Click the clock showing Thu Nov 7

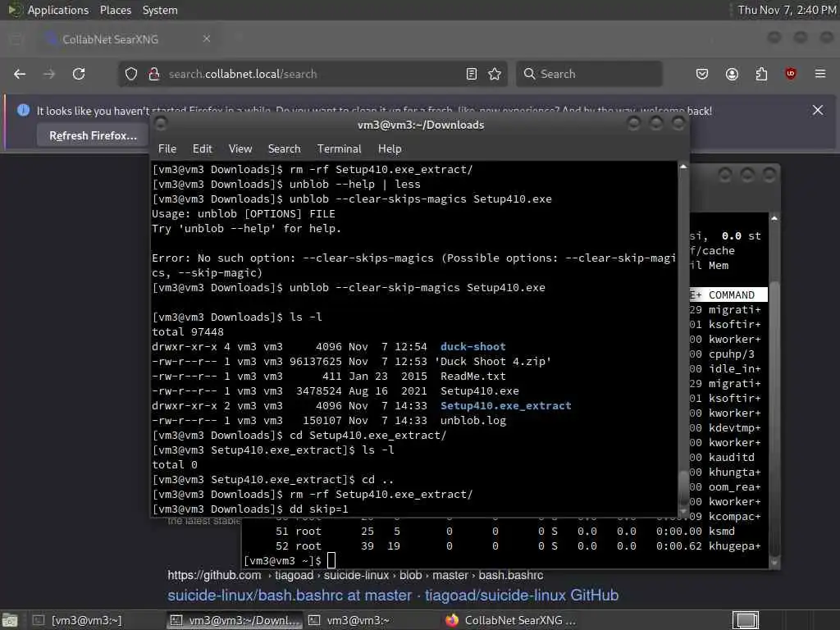point(787,10)
